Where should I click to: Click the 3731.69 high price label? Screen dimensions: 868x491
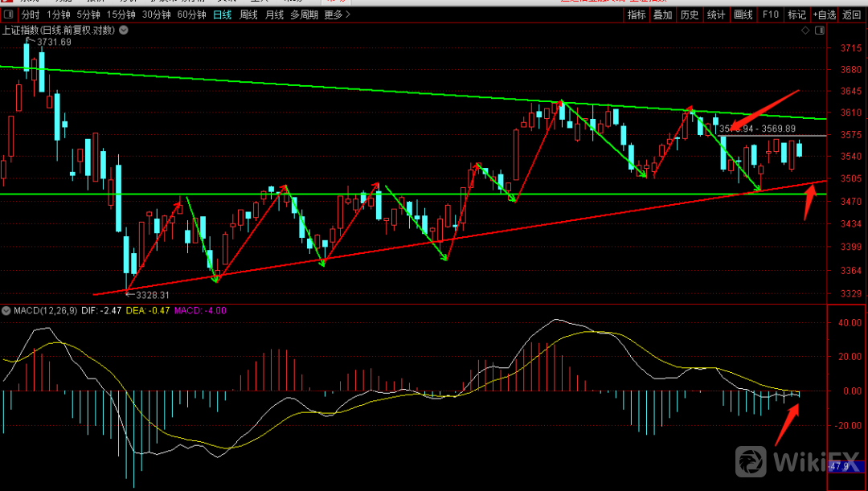coord(54,42)
